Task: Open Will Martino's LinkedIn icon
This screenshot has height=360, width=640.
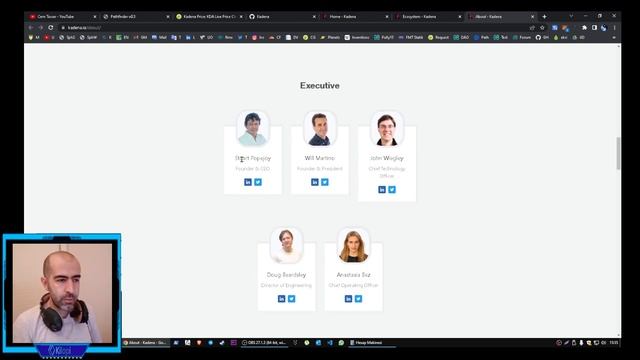Action: pos(315,182)
